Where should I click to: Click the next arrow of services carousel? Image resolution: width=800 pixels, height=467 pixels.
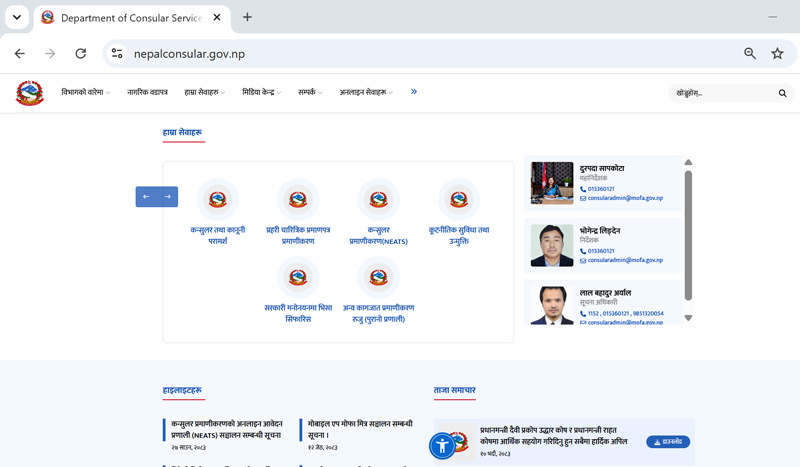coord(167,196)
